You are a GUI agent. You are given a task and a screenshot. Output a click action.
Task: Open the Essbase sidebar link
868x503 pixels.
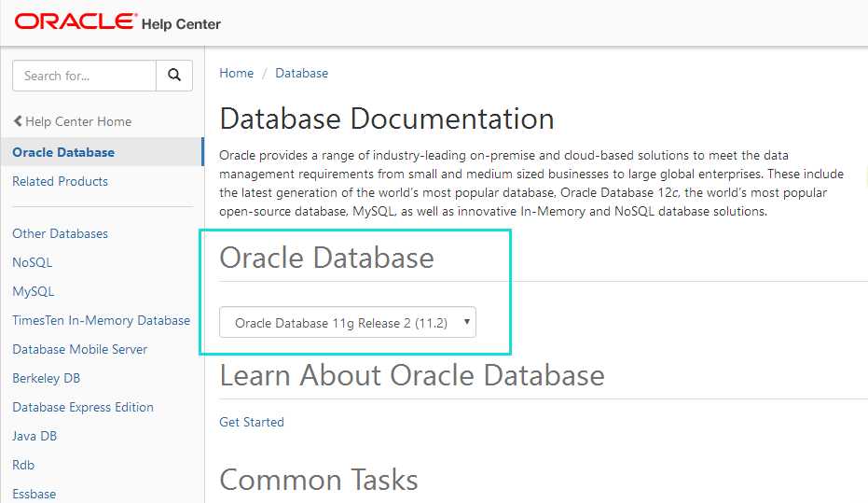(34, 494)
